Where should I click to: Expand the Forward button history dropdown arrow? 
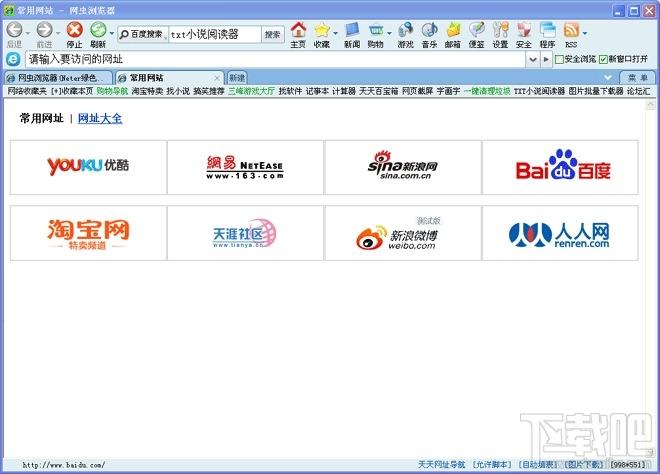click(x=58, y=33)
